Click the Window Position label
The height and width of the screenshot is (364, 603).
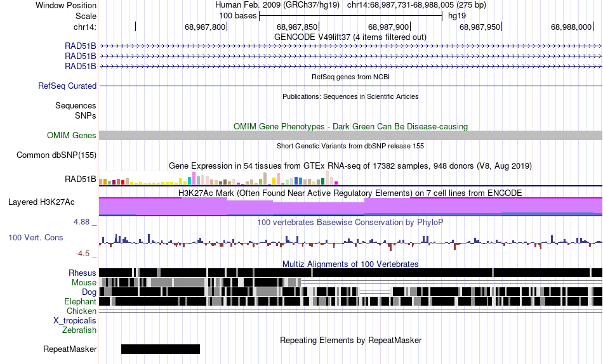pos(66,5)
